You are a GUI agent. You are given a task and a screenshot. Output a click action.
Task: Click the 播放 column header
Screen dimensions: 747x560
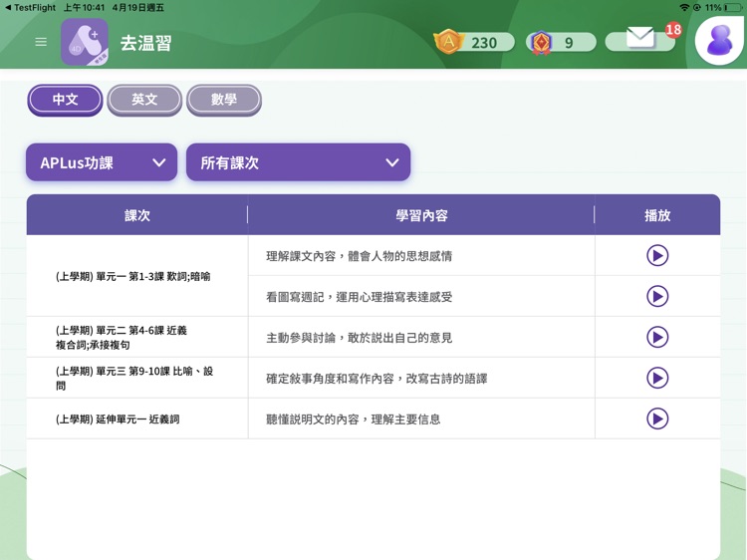657,215
